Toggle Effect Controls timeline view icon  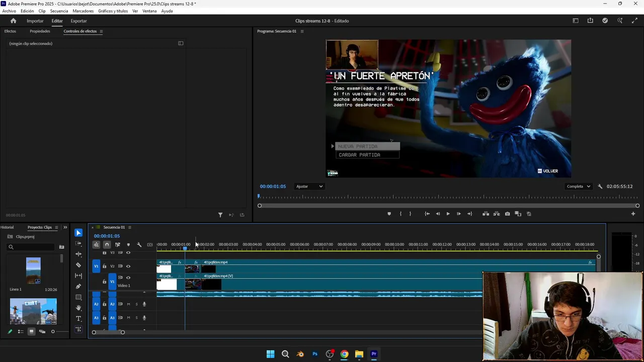[181, 43]
